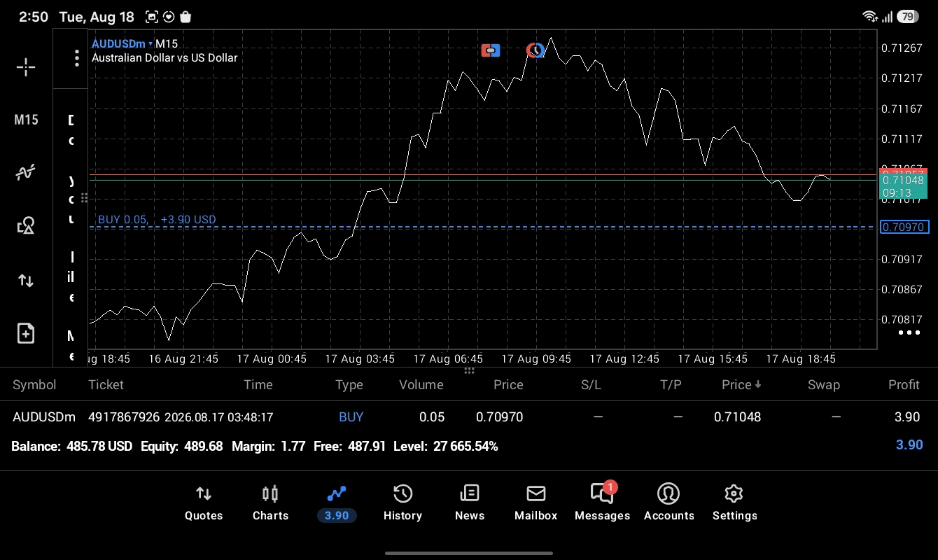Open the News tab
The image size is (938, 560).
[x=470, y=503]
